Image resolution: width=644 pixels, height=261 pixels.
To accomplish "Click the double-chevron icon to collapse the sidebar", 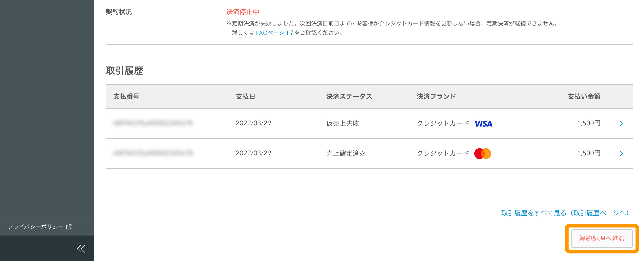I will (81, 248).
